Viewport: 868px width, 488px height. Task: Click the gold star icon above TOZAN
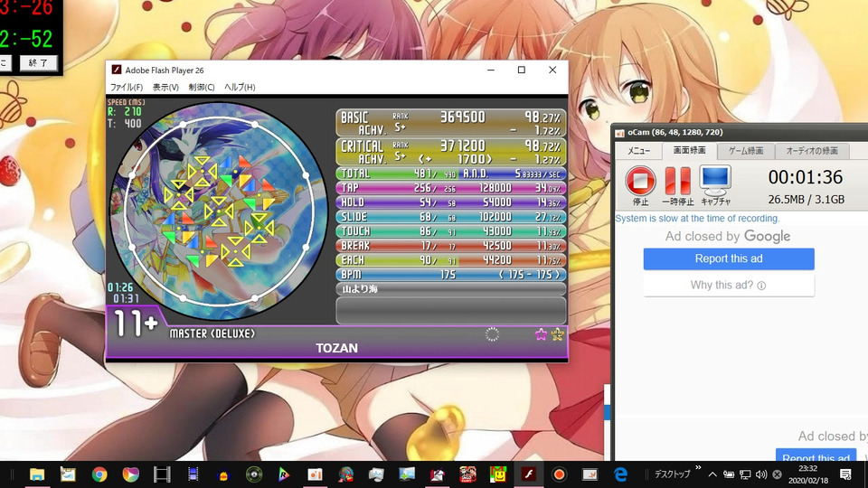pyautogui.click(x=558, y=334)
